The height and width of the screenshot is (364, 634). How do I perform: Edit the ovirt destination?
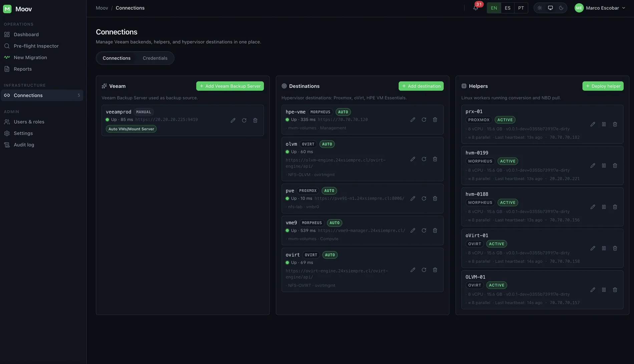pos(413,270)
